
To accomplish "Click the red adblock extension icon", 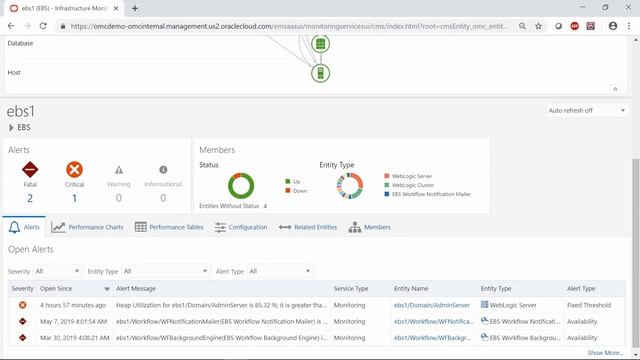I will (x=575, y=26).
